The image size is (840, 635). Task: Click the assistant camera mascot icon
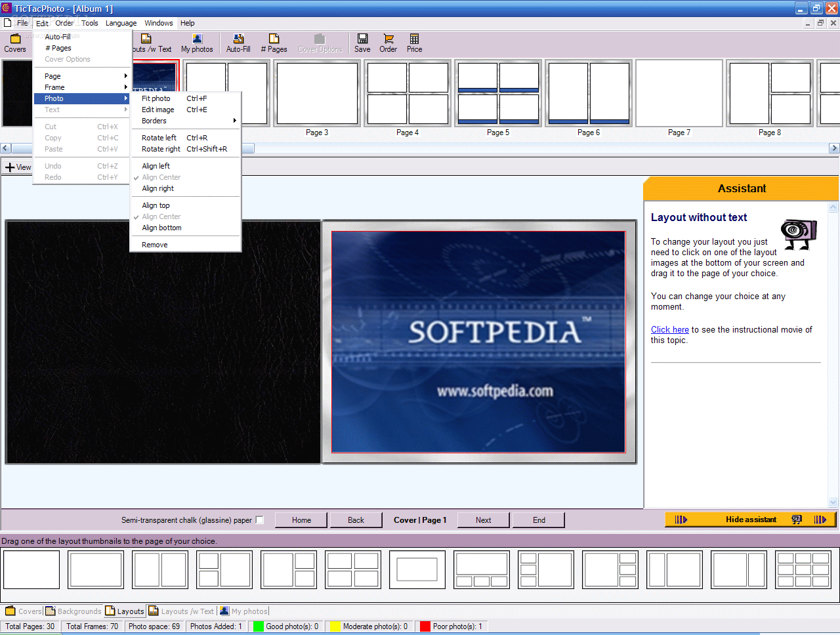[x=799, y=234]
